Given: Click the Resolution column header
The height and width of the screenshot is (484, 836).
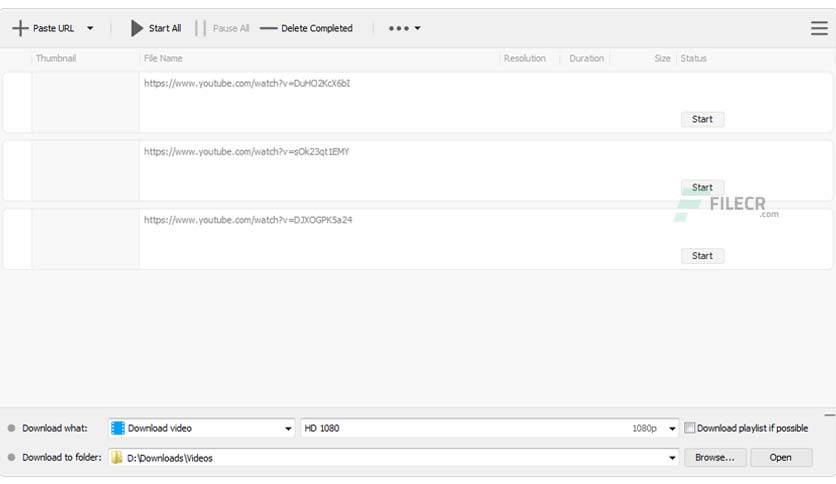Looking at the screenshot, I should 525,58.
